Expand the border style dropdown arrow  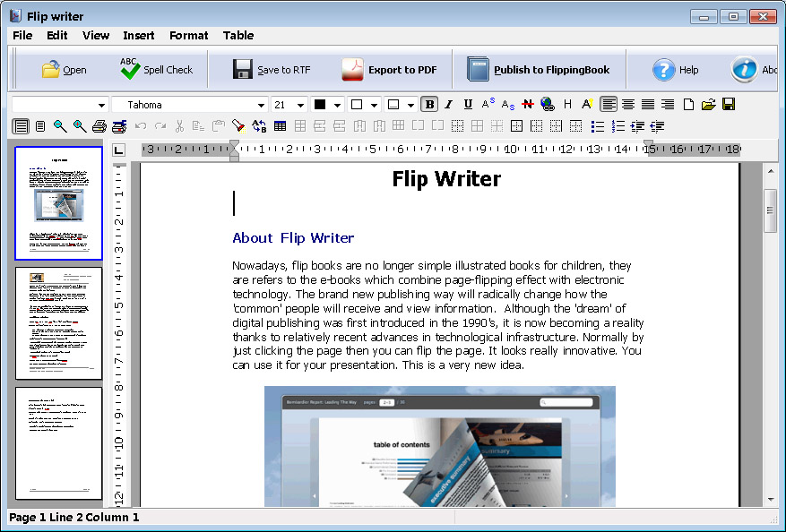click(410, 105)
